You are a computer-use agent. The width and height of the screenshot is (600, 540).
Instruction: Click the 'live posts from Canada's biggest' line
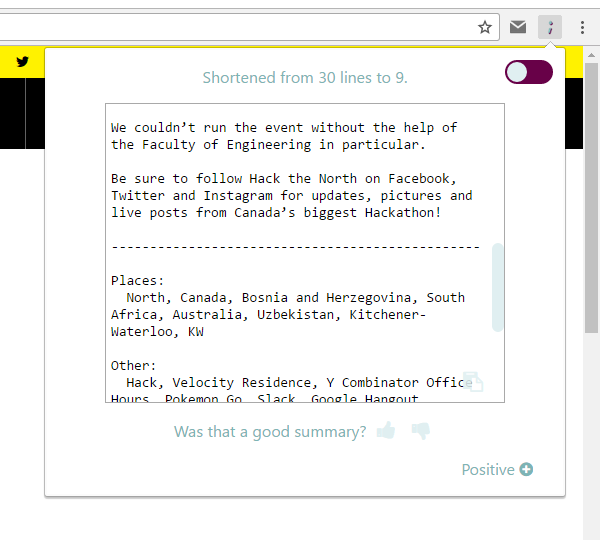click(276, 212)
